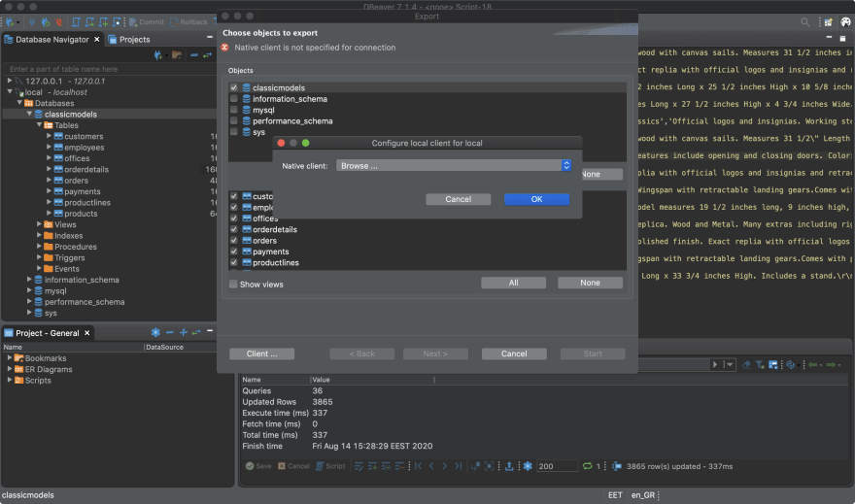This screenshot has height=504, width=855.
Task: Click the new folder icon in Database Navigator
Action: tap(177, 55)
